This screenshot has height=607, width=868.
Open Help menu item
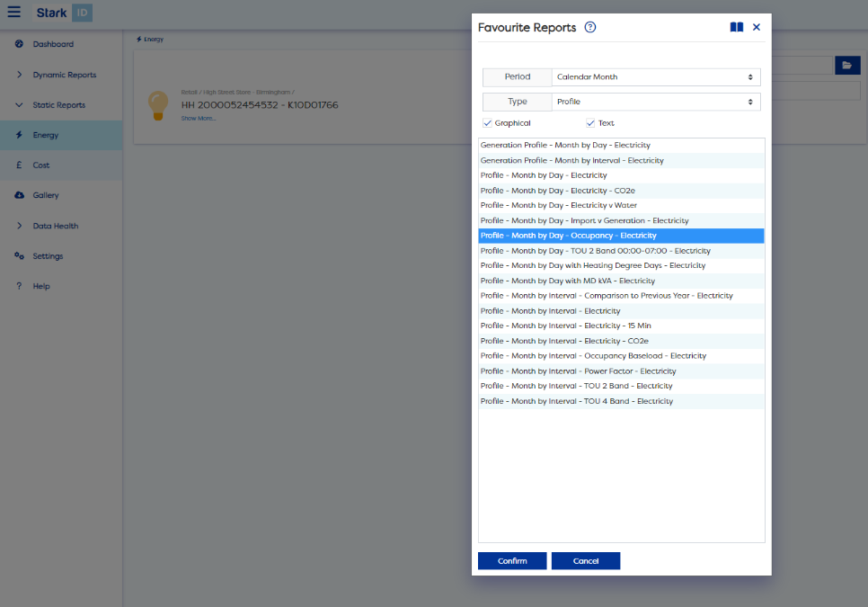coord(41,286)
